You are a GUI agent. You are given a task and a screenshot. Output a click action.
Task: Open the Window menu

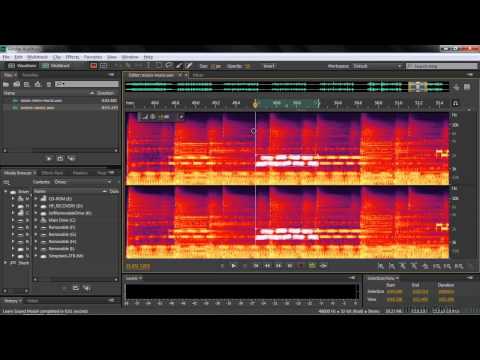[x=130, y=57]
